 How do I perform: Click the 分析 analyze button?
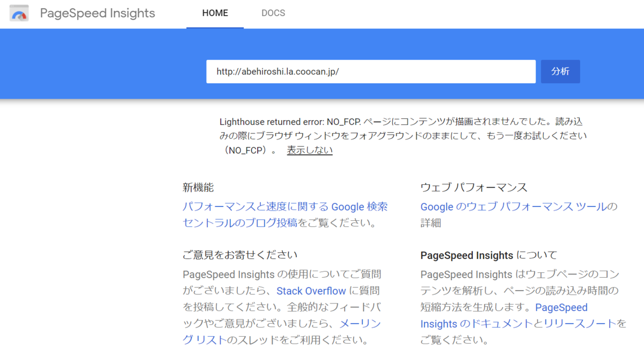point(560,71)
